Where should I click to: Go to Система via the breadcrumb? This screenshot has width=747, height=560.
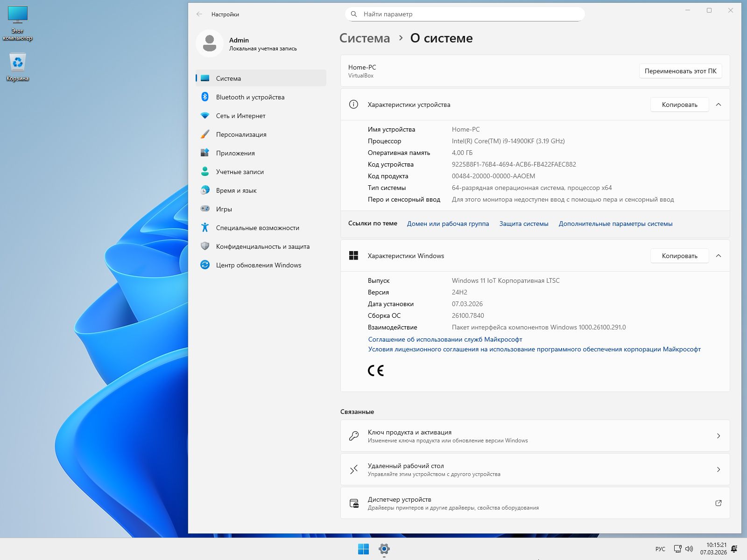pos(364,38)
